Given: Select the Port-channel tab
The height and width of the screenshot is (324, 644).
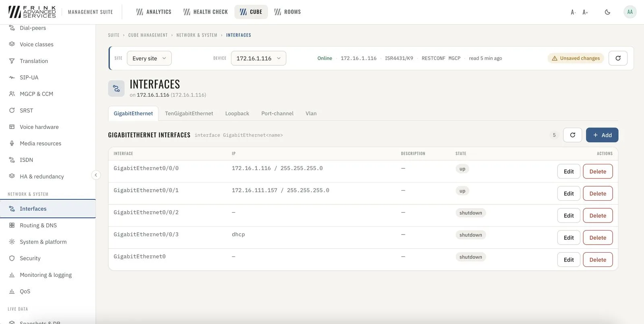Looking at the screenshot, I should tap(277, 113).
